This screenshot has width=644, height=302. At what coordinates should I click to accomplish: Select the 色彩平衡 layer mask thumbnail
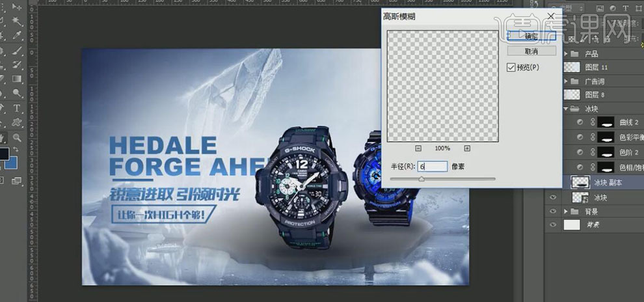tap(606, 137)
